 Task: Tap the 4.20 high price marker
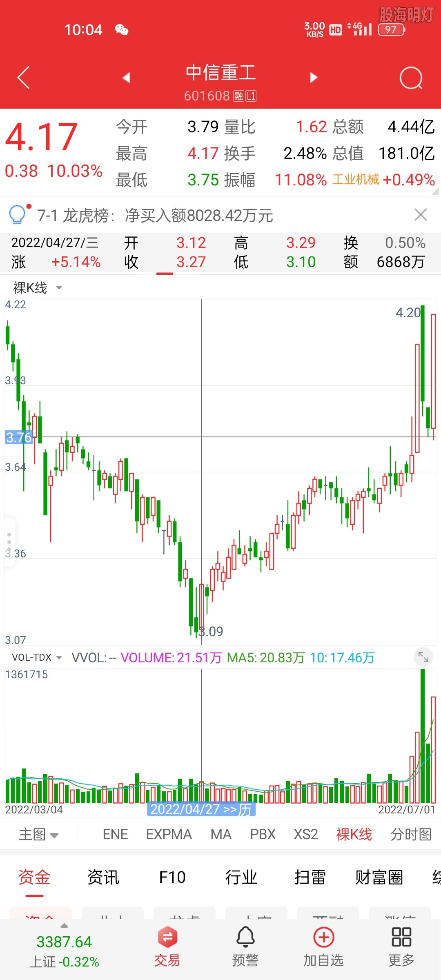point(408,313)
